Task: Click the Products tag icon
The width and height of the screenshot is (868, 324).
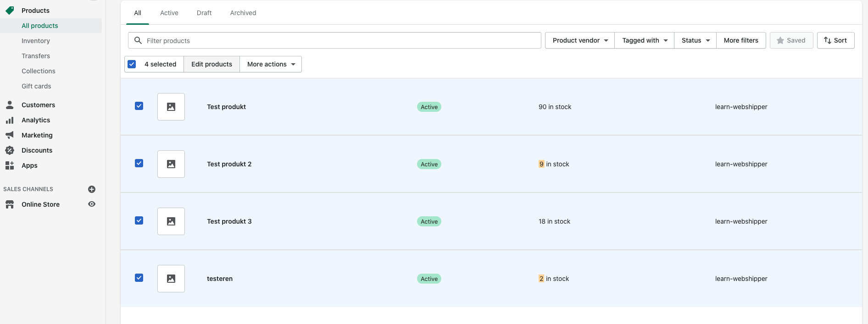Action: (x=10, y=11)
